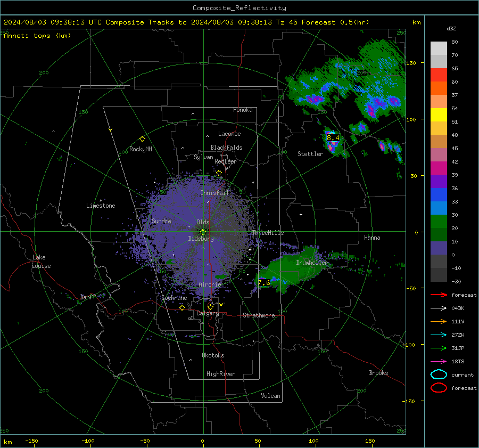The image size is (479, 448).
Task: Click the Ponoka city label
Action: pos(243,110)
